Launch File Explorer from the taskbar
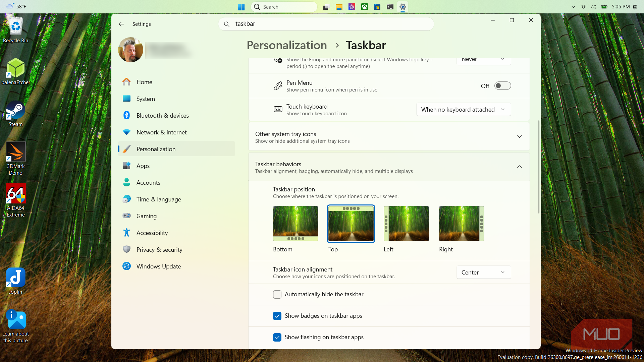This screenshot has height=362, width=644. tap(339, 7)
